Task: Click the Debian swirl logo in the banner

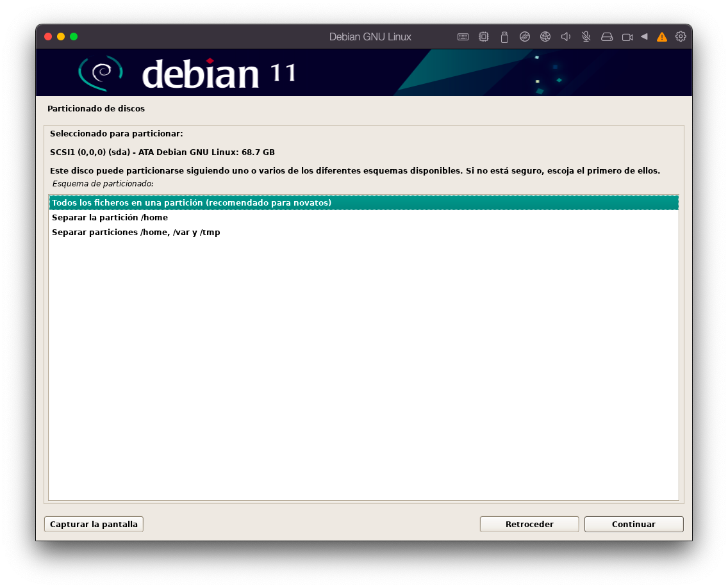Action: (x=100, y=73)
